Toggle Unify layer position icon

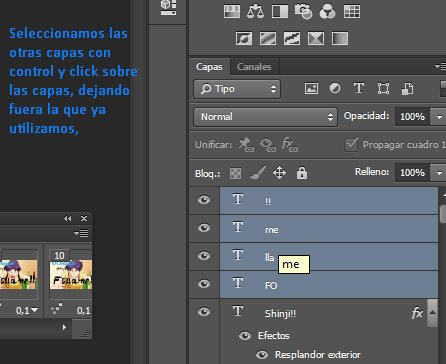246,145
